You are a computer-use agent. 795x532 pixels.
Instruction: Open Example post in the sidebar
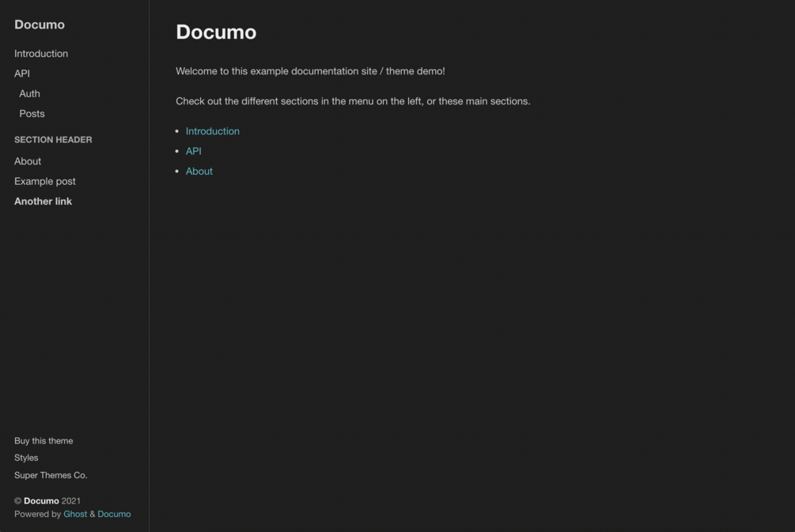[44, 181]
